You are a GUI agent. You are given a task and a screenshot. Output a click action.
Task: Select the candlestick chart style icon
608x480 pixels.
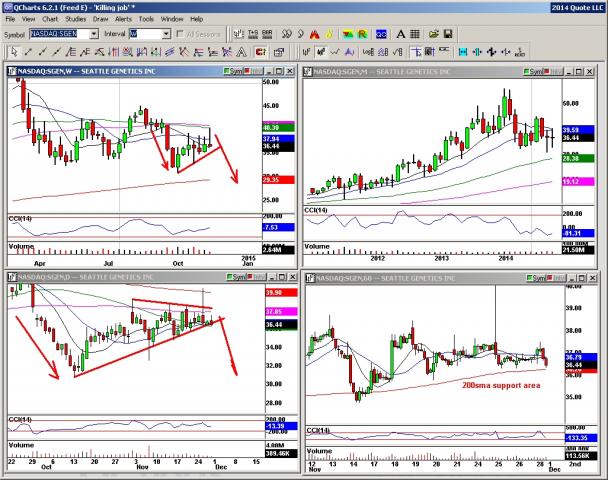(x=321, y=52)
